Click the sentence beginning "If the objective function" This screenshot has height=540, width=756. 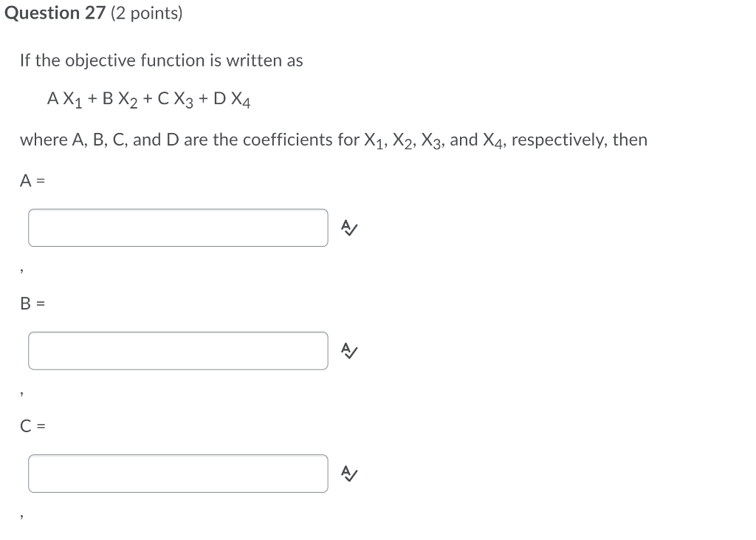(161, 60)
